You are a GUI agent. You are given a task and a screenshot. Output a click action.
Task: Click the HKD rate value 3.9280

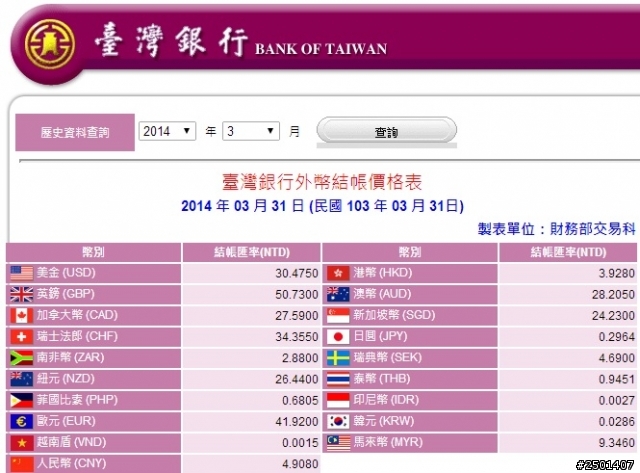pos(617,273)
